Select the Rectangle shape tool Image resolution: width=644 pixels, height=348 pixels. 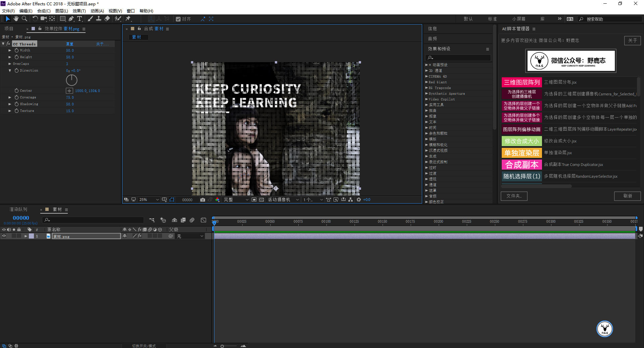click(63, 19)
